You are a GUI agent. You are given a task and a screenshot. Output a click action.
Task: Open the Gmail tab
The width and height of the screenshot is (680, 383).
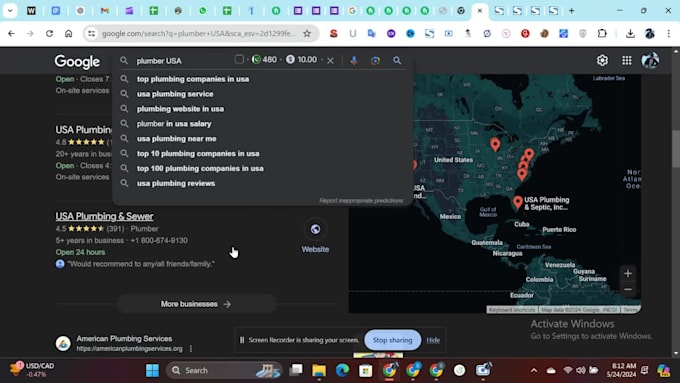click(x=105, y=11)
